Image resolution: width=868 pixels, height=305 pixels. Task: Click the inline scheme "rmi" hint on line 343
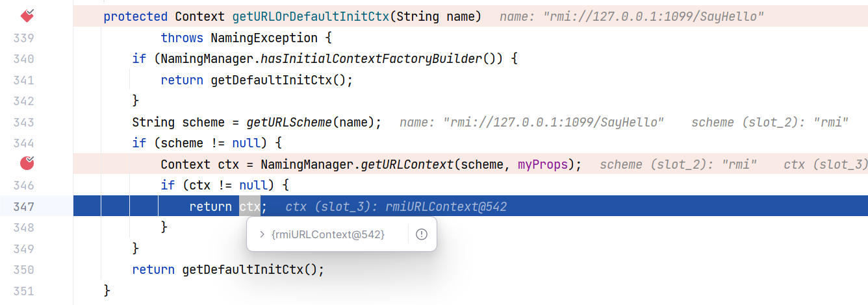coord(771,122)
